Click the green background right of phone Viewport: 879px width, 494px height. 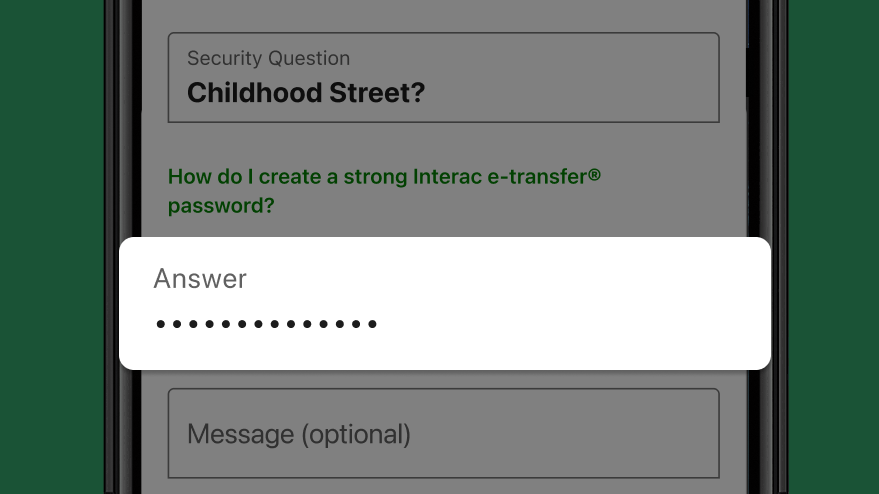click(834, 247)
